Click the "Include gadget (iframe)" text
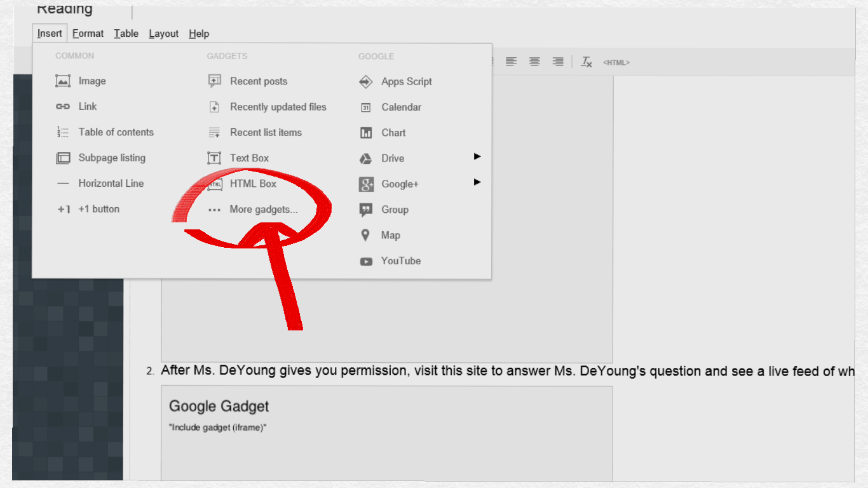 (x=217, y=428)
